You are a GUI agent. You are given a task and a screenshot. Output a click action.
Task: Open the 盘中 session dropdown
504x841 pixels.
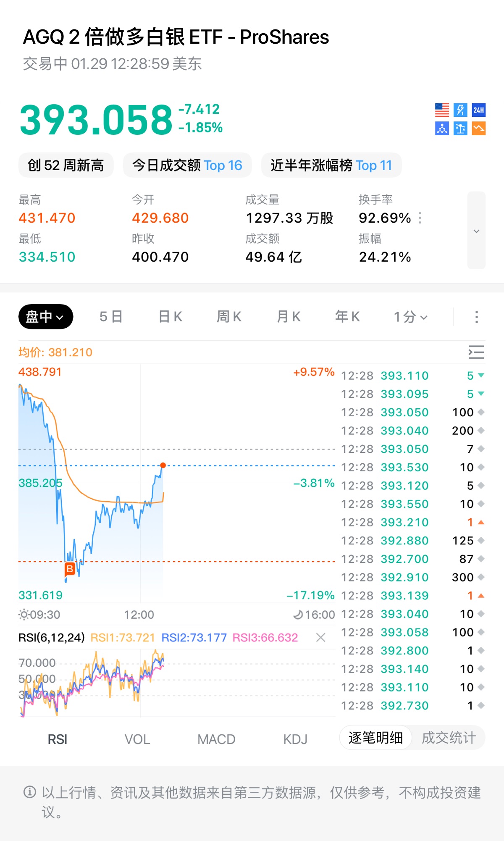pos(45,317)
